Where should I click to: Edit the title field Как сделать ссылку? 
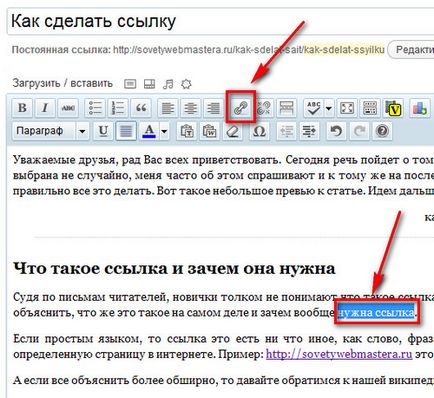(220, 22)
